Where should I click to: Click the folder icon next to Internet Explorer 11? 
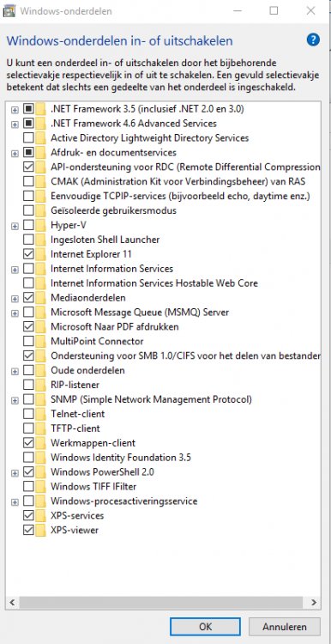pyautogui.click(x=40, y=254)
